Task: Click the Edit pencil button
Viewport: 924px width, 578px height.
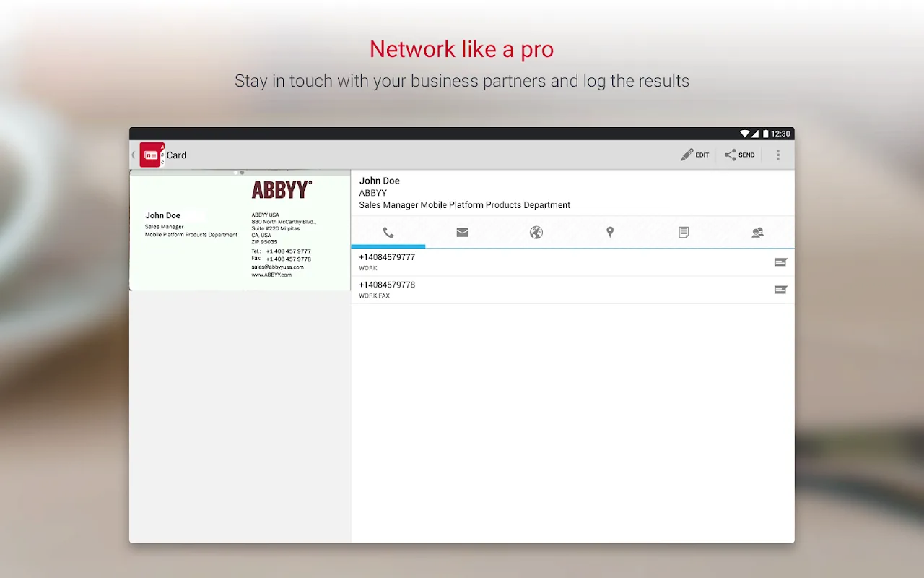Action: 694,155
